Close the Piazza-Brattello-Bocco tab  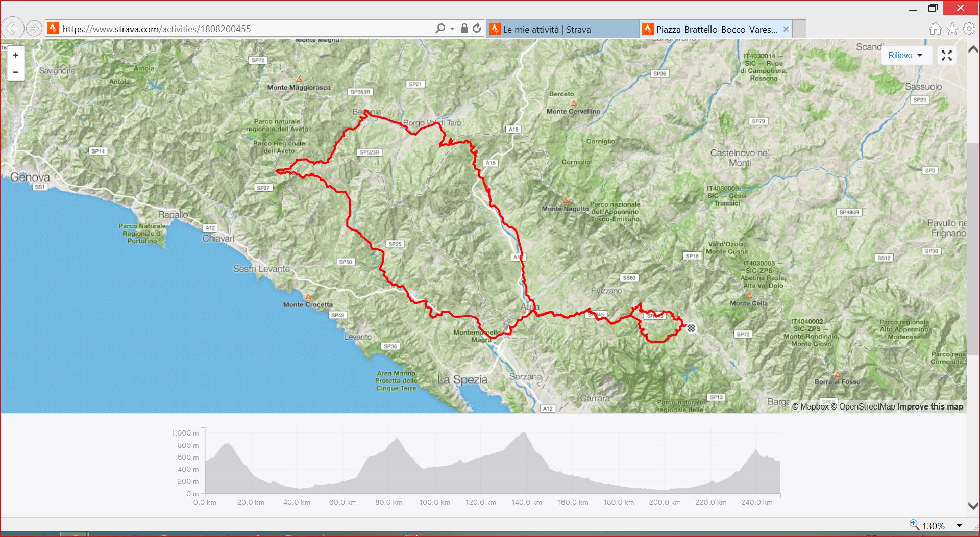(786, 29)
